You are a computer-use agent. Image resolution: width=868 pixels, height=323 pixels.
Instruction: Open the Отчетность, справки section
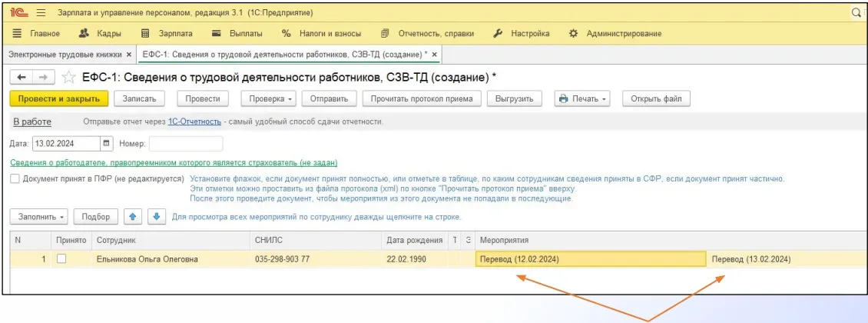pyautogui.click(x=427, y=33)
